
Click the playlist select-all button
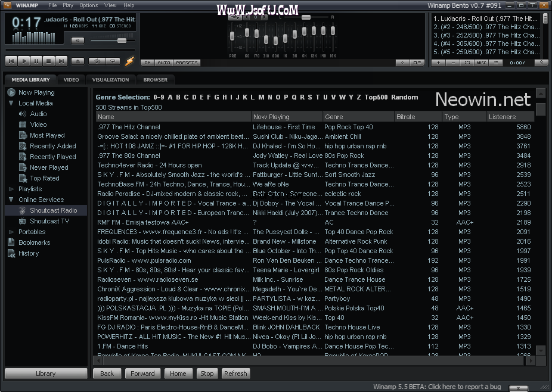(467, 63)
